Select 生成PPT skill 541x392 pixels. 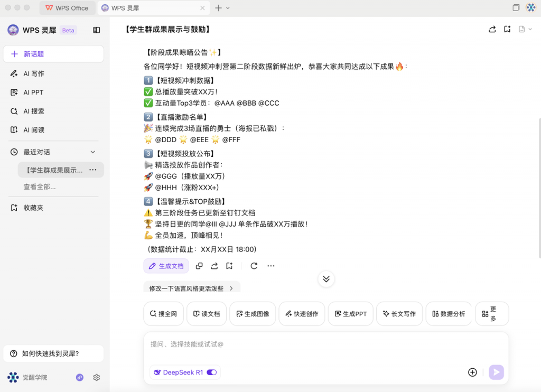[351, 314]
